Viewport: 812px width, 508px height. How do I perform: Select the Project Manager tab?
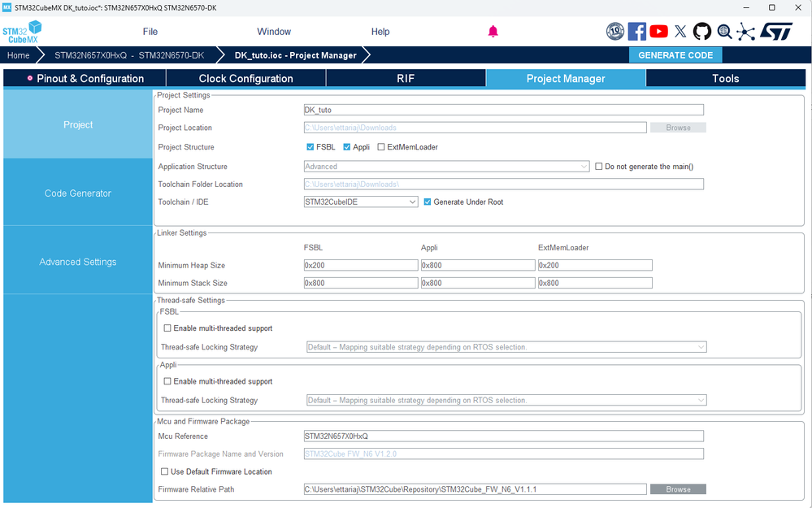coord(566,78)
